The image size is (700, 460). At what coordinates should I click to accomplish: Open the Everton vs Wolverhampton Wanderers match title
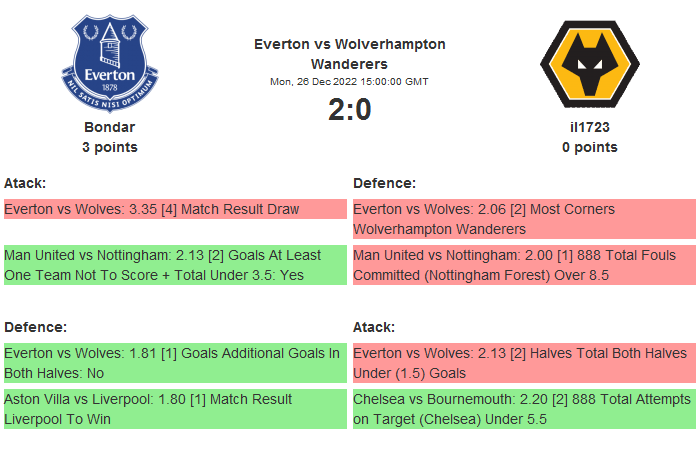[x=350, y=53]
